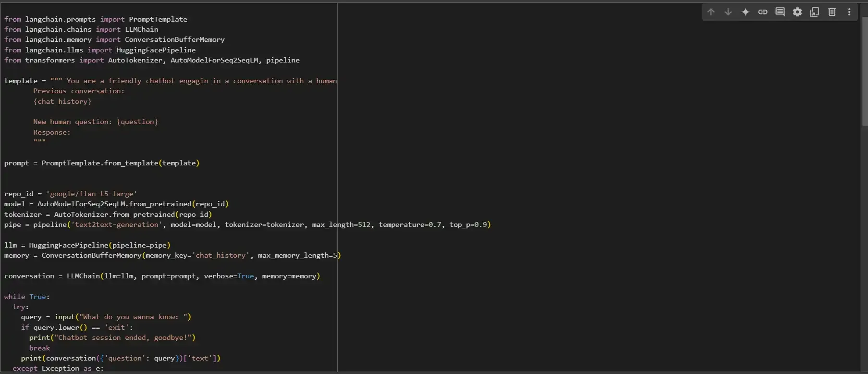The height and width of the screenshot is (374, 868).
Task: Move cell up with arrow icon
Action: coord(711,12)
